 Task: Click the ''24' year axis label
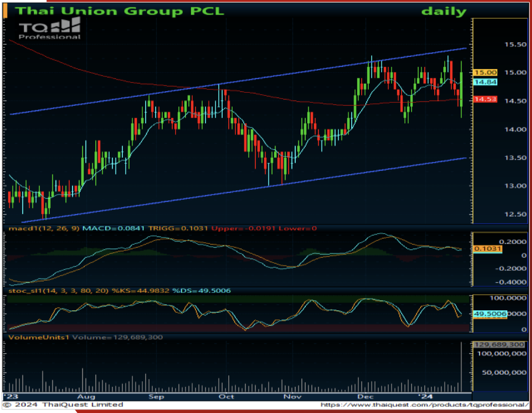(x=426, y=396)
